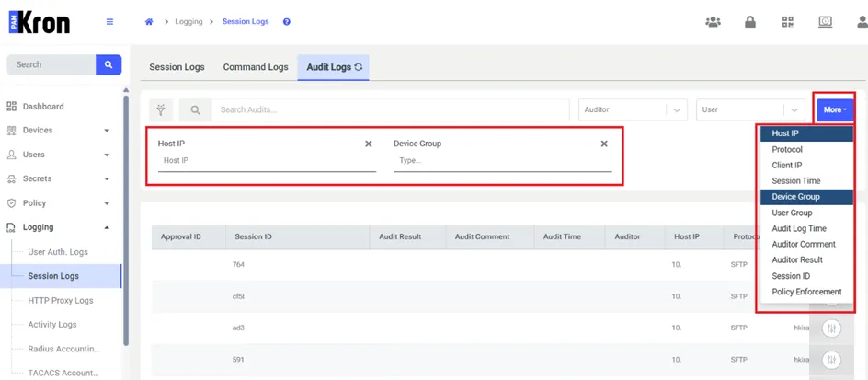The image size is (868, 380).
Task: Click the clear filters brush icon
Action: (x=161, y=109)
